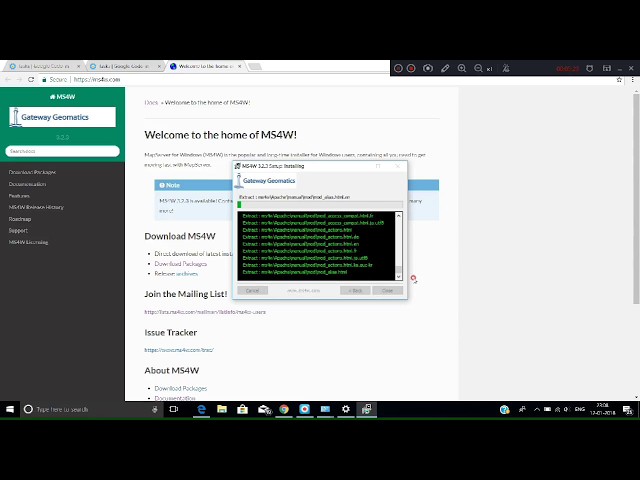Click Download Packages under About MS4W

(181, 388)
